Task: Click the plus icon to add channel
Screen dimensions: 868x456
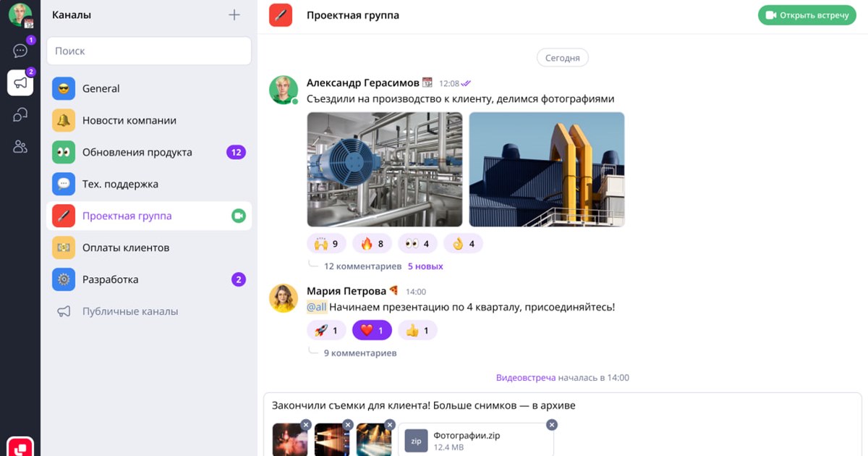Action: click(234, 15)
